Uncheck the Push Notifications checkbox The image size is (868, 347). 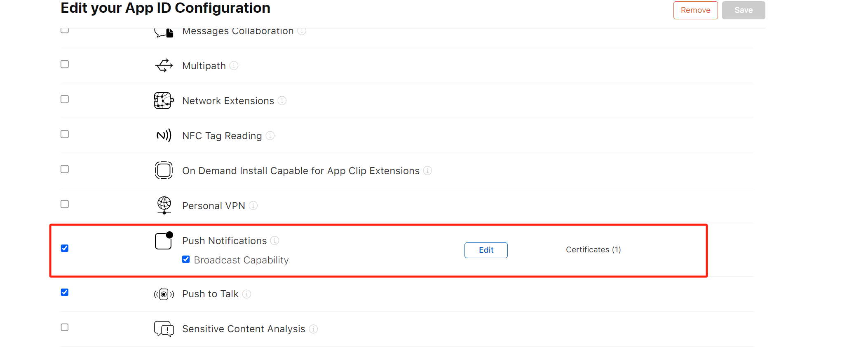coord(65,248)
